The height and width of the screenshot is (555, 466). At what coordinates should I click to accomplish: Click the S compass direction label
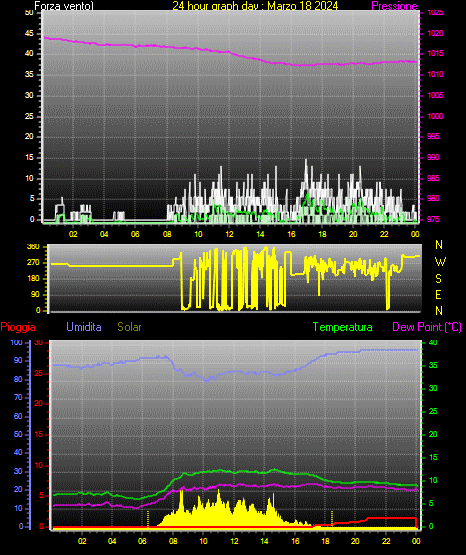coord(438,279)
